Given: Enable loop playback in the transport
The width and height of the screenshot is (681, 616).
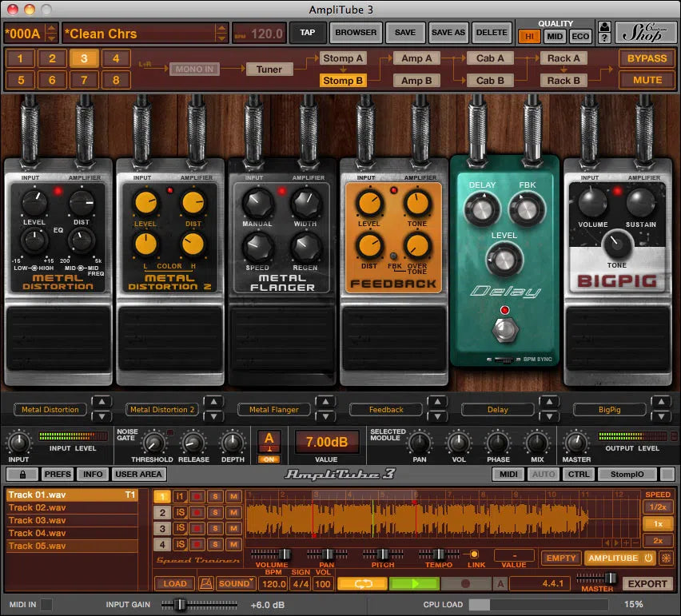Looking at the screenshot, I should coord(362,584).
